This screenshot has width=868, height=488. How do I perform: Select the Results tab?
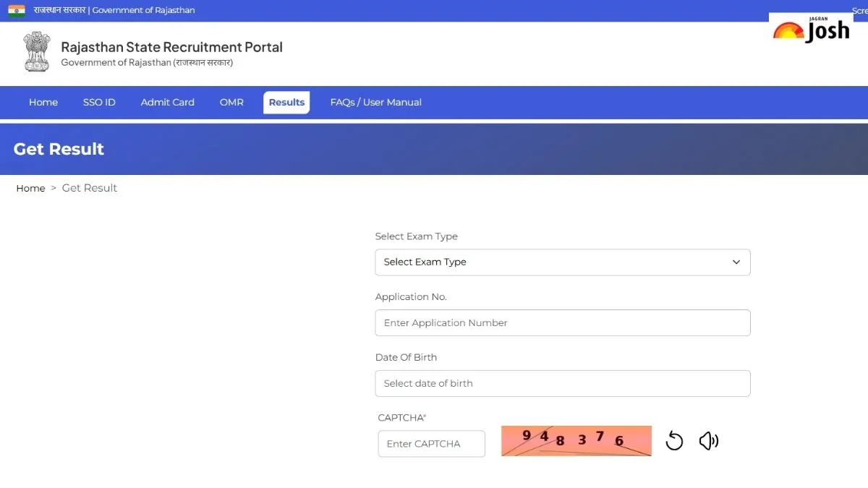click(x=286, y=103)
